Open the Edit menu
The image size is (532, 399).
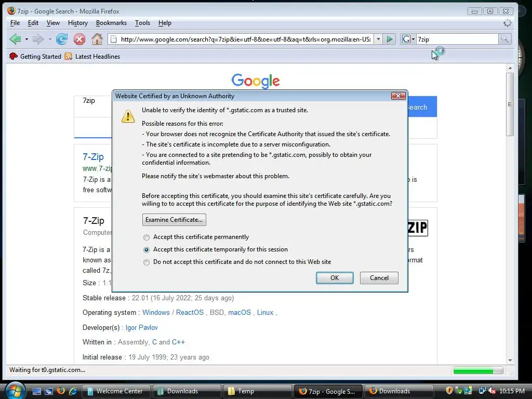pos(33,23)
